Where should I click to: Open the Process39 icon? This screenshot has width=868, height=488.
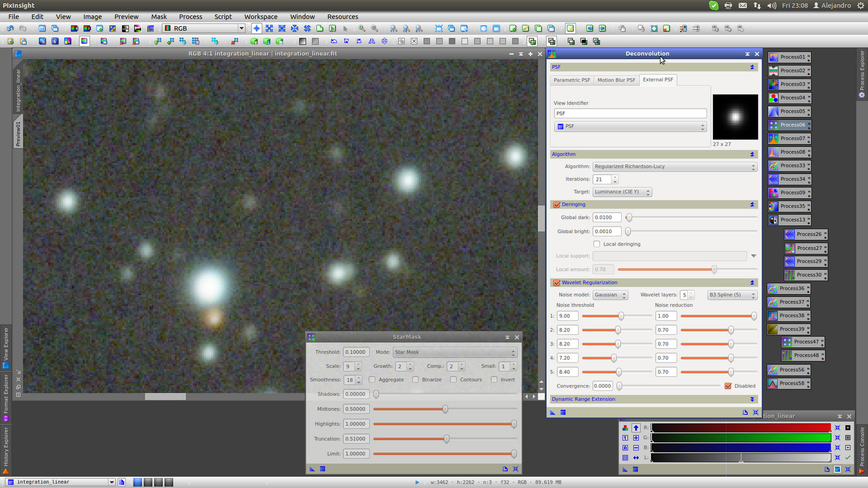[x=788, y=329]
